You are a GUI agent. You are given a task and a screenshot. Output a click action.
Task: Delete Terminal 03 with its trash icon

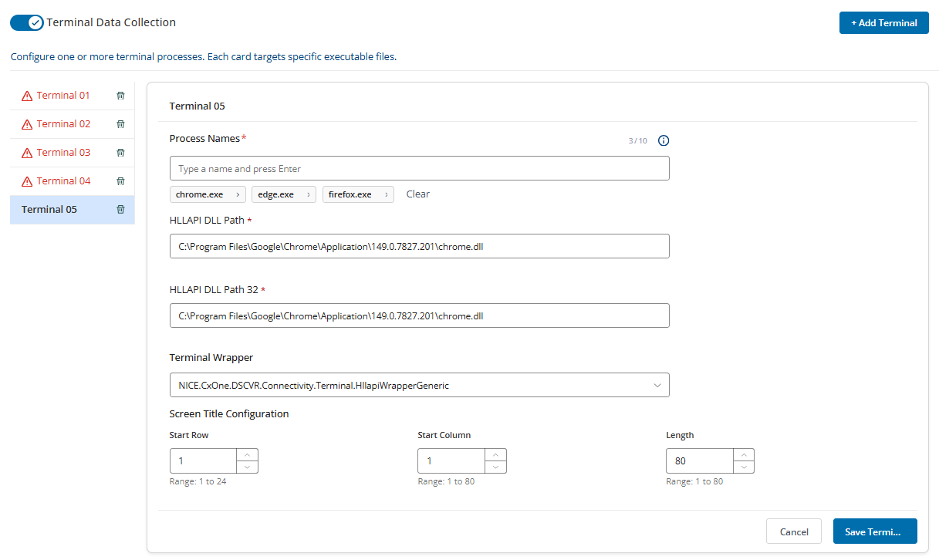point(120,153)
